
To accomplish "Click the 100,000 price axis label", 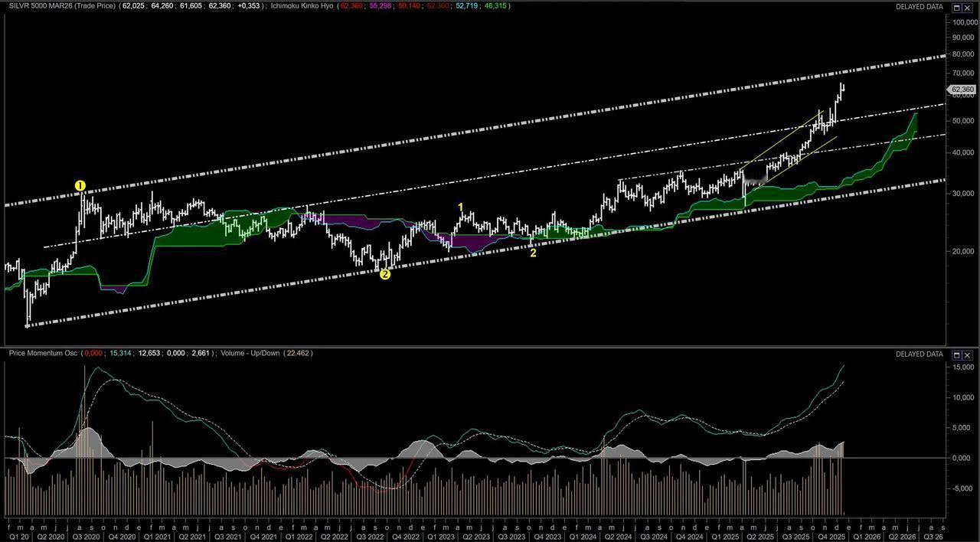I will (965, 22).
